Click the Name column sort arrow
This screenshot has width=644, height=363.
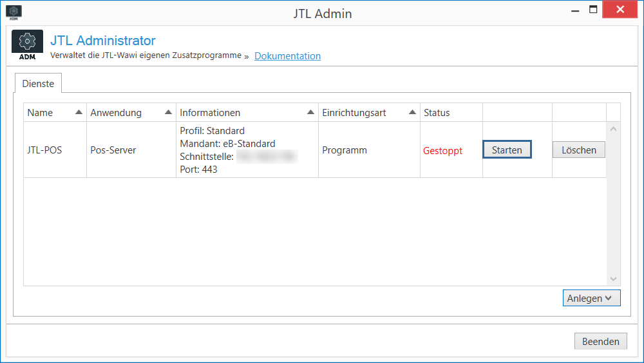(x=79, y=112)
